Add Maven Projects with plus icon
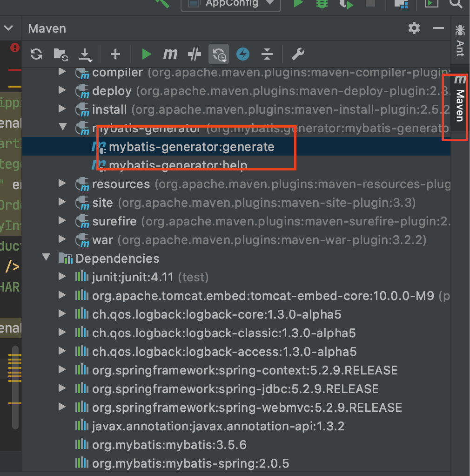 (115, 54)
